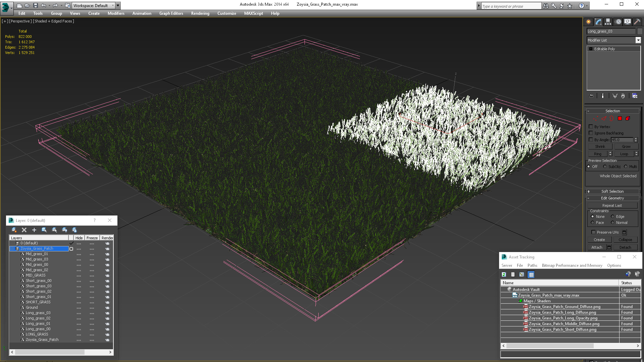Click the Shrink button
The width and height of the screenshot is (644, 362).
[x=600, y=146]
